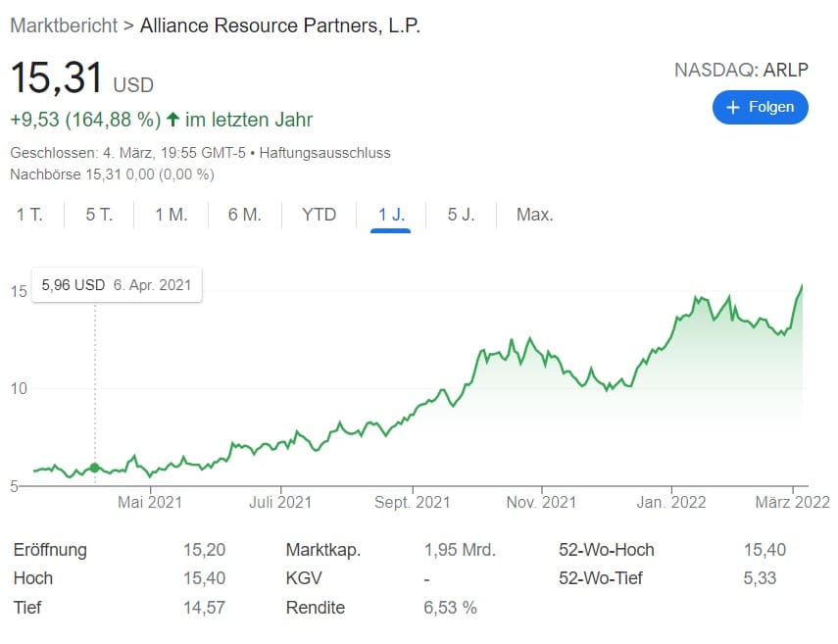Image resolution: width=838 pixels, height=644 pixels.
Task: Click the 15,31 USD price
Action: 81,78
